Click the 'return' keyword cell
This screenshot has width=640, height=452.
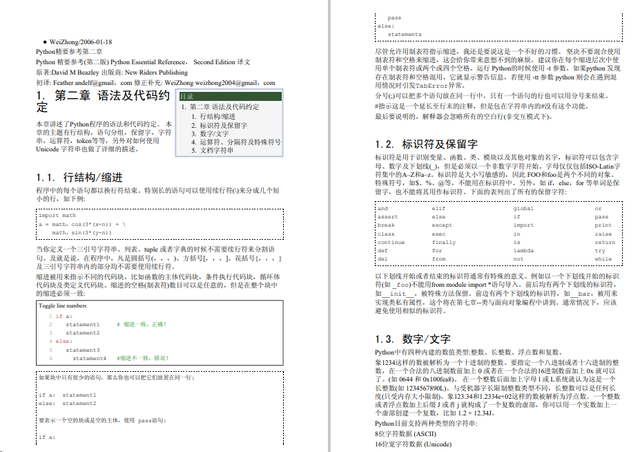pyautogui.click(x=604, y=242)
